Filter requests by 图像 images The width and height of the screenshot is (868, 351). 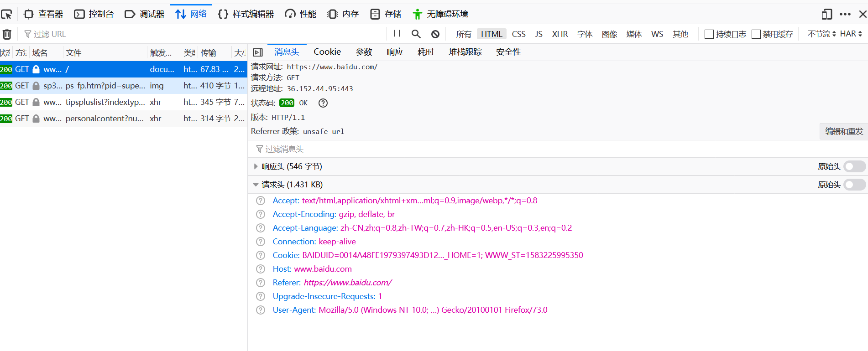tap(609, 34)
